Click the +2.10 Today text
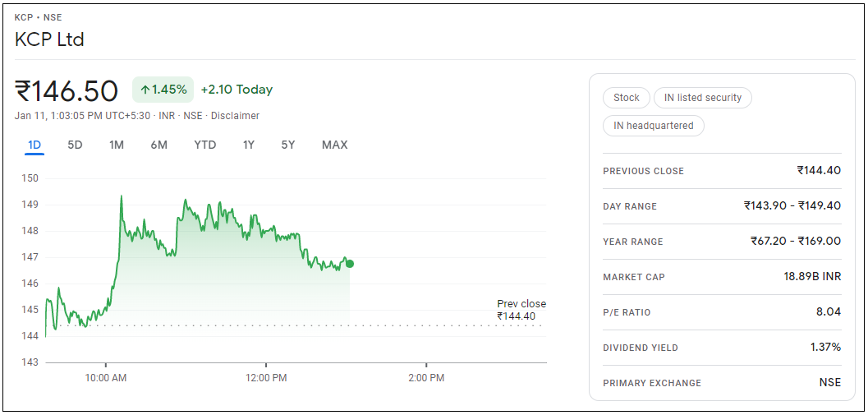Screen dimensions: 868x415 tap(237, 90)
